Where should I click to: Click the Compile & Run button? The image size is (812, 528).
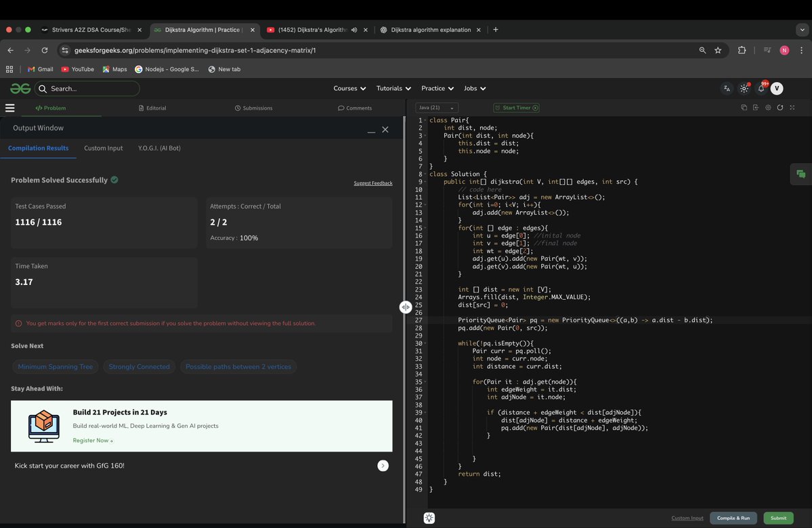coord(733,518)
